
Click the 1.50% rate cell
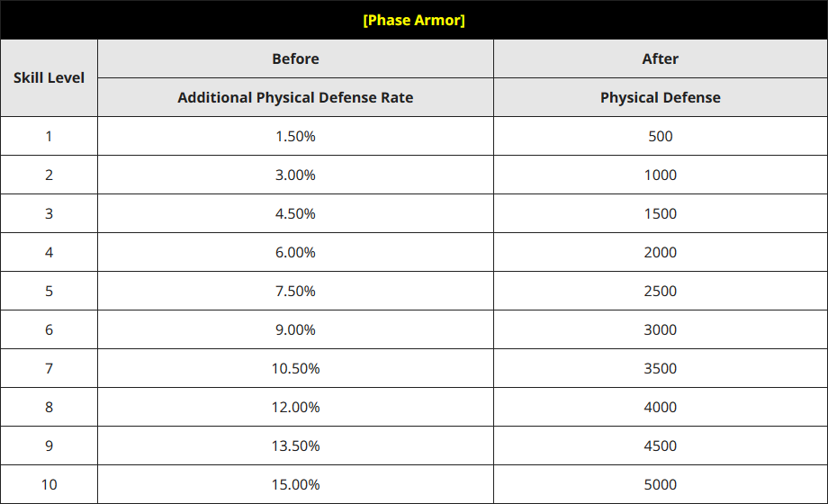pos(296,136)
